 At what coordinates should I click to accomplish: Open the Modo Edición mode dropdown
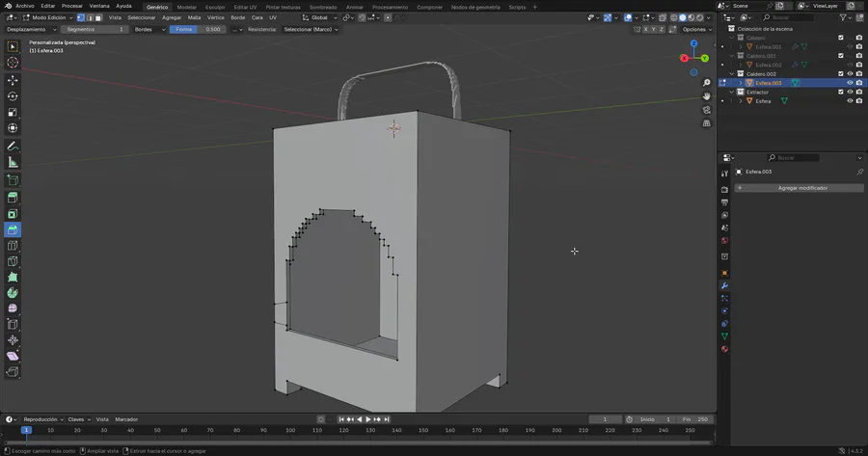[x=48, y=17]
